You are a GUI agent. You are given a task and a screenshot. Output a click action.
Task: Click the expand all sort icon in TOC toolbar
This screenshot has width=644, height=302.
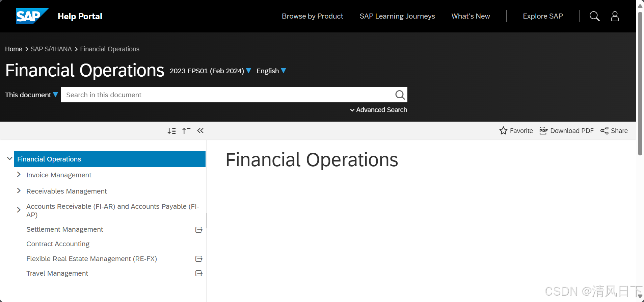171,131
